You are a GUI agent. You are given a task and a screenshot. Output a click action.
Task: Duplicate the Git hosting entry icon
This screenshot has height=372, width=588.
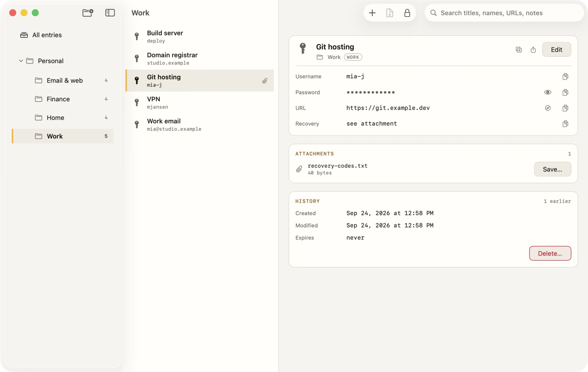click(519, 50)
